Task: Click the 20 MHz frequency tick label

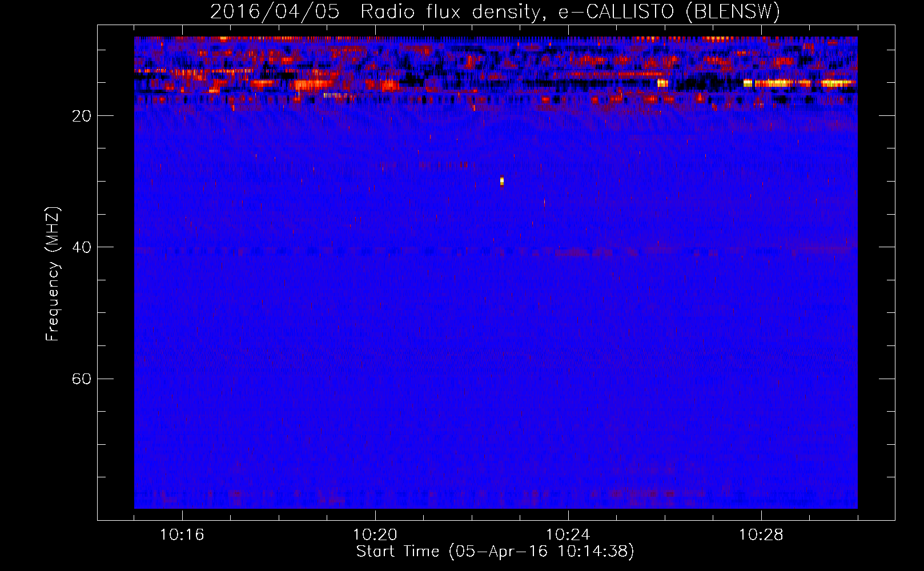Action: tap(81, 116)
